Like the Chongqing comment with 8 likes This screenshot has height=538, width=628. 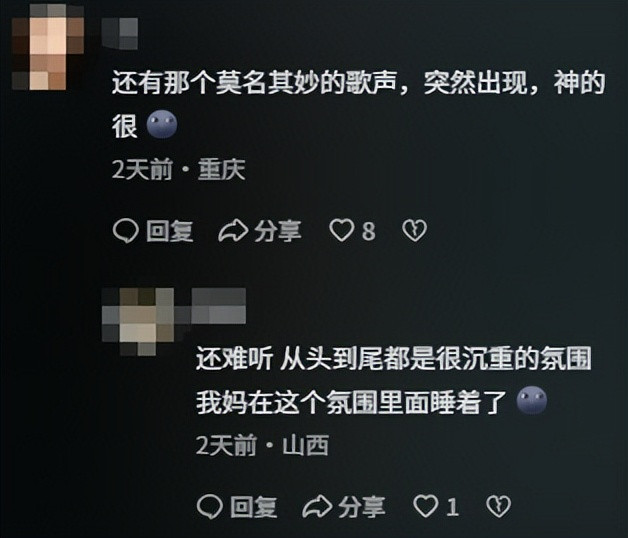[342, 231]
